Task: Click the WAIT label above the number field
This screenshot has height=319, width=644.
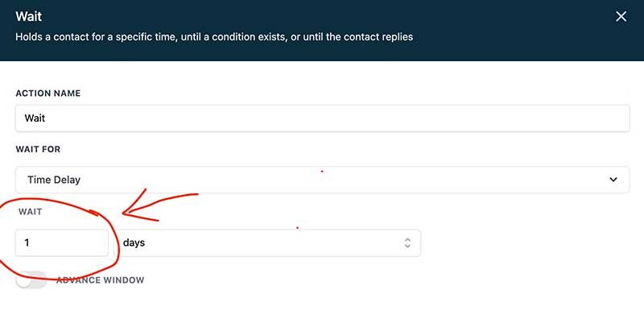Action: click(30, 212)
